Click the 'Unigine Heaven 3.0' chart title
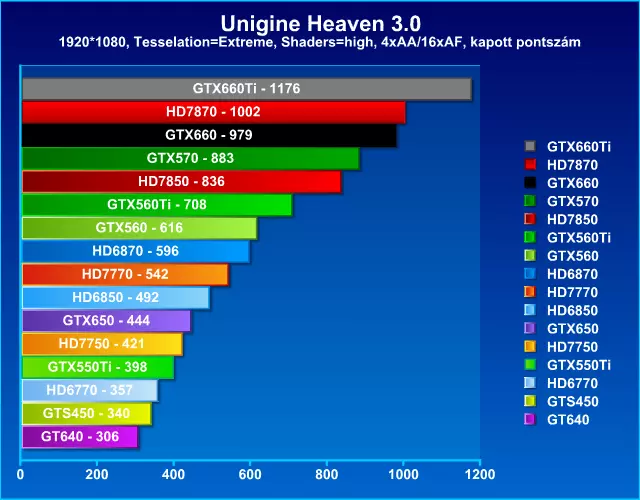This screenshot has width=640, height=500. coord(320,24)
